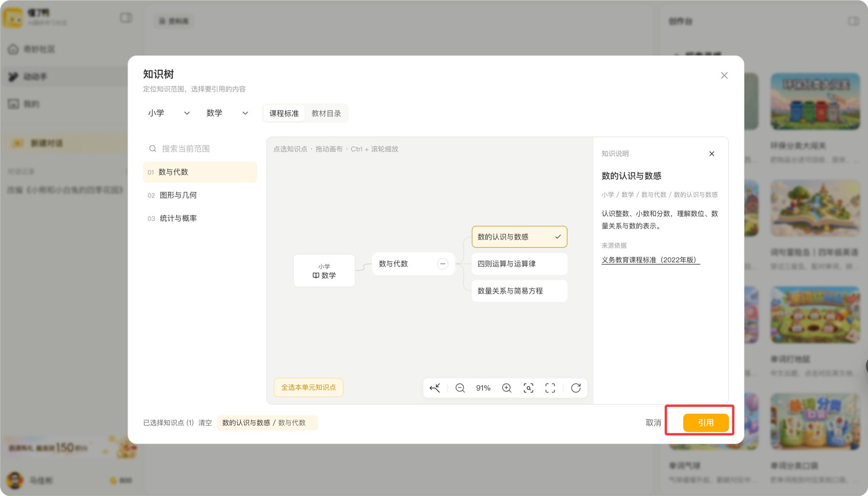Viewport: 868px width, 496px height.
Task: Click the 取消 button
Action: pos(653,423)
